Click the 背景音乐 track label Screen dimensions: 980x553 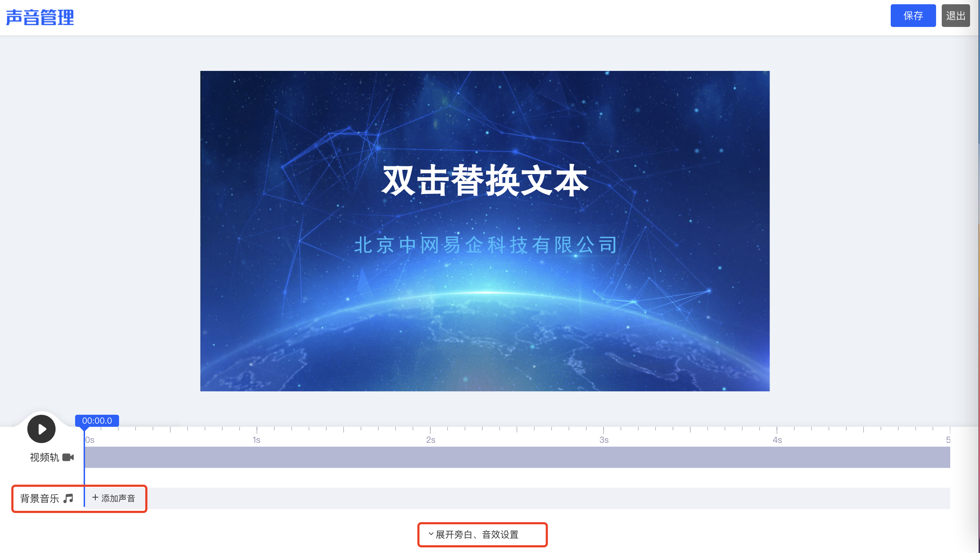tap(40, 498)
